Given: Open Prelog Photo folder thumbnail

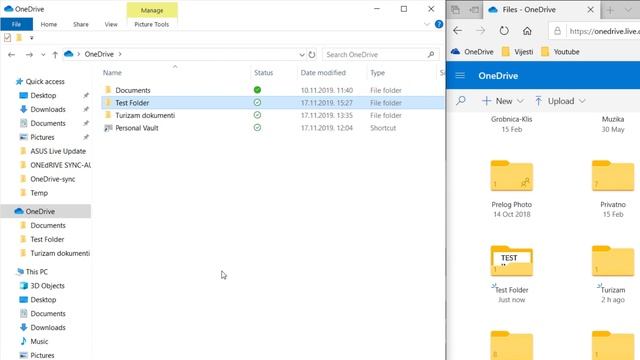Looking at the screenshot, I should [x=511, y=176].
